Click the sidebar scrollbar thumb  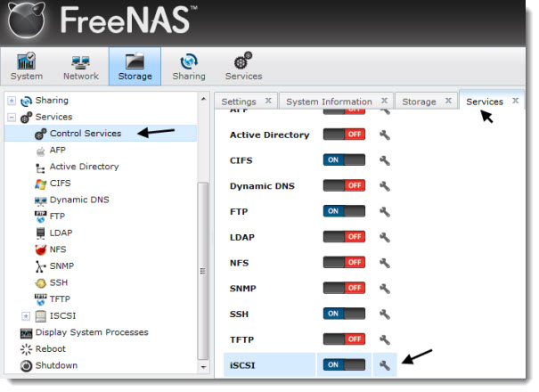click(203, 271)
